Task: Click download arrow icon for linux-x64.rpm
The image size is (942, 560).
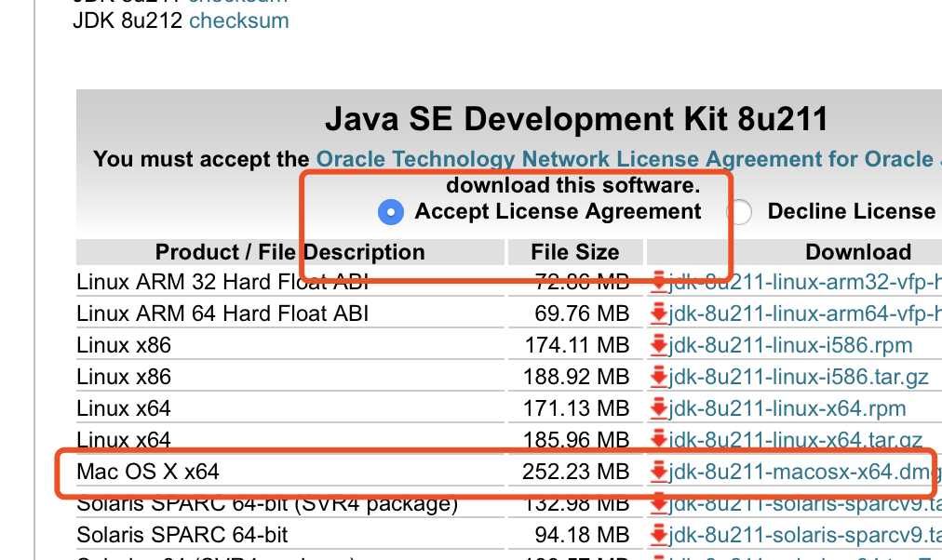Action: coord(659,408)
